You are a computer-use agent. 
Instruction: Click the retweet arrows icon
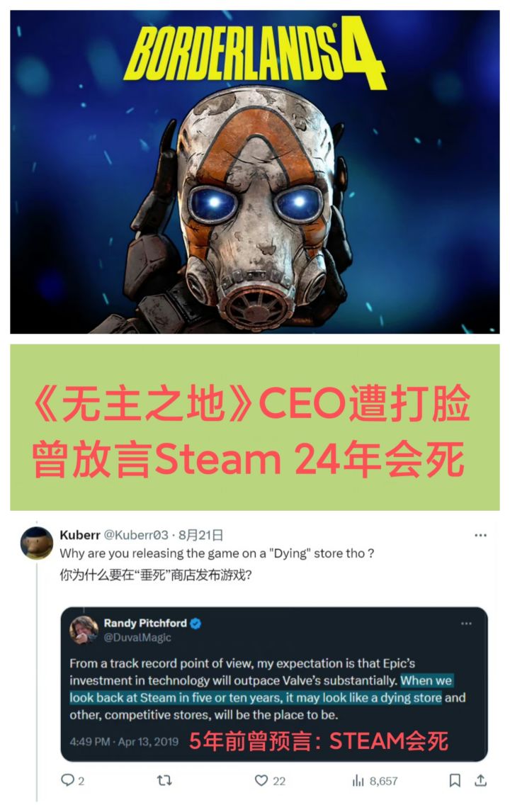164,780
